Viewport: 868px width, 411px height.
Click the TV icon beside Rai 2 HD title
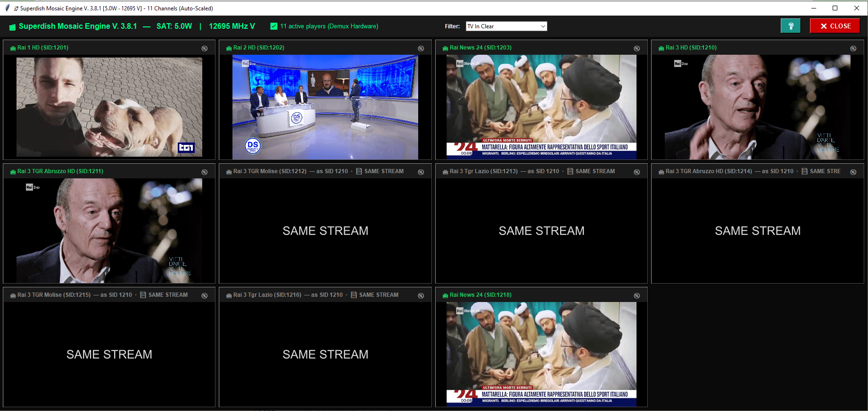tap(229, 48)
